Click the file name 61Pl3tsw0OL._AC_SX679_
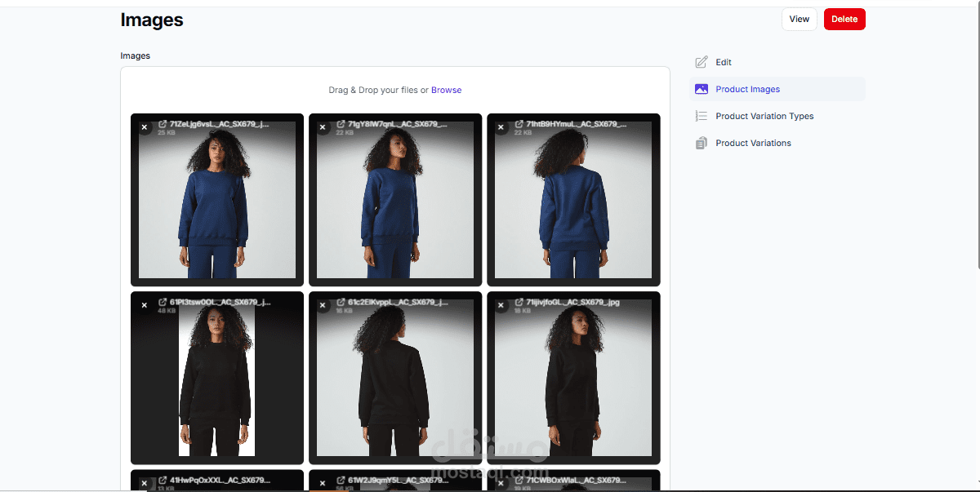 click(220, 302)
